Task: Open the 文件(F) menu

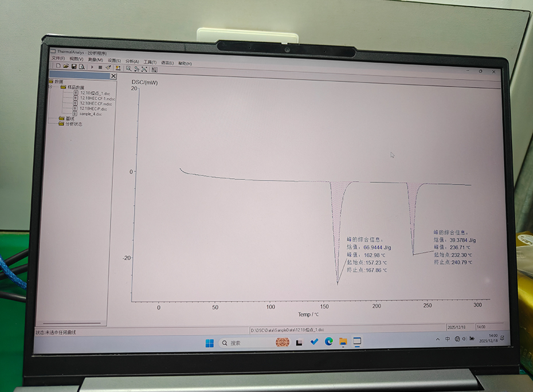Action: tap(58, 58)
